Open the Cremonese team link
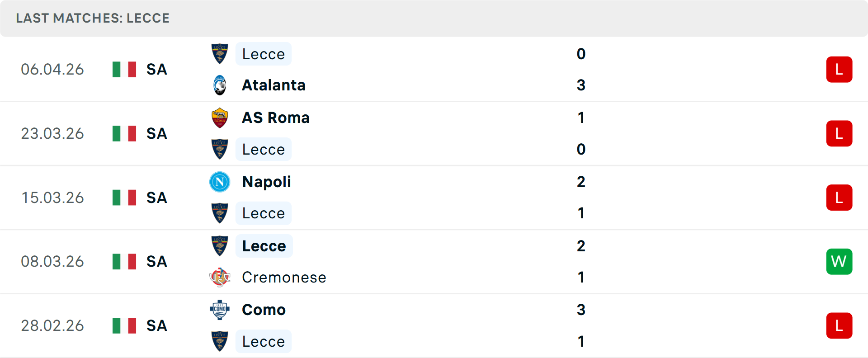The width and height of the screenshot is (868, 358). coord(284,277)
